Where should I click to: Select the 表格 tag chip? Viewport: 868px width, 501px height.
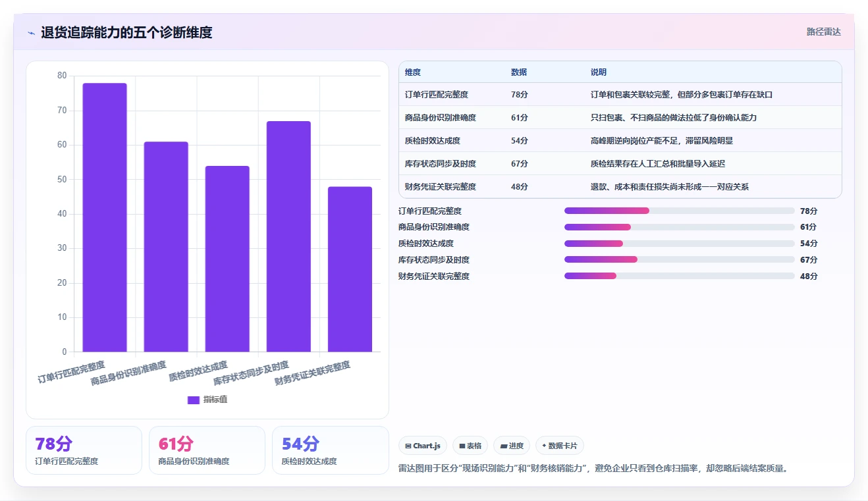pyautogui.click(x=470, y=446)
